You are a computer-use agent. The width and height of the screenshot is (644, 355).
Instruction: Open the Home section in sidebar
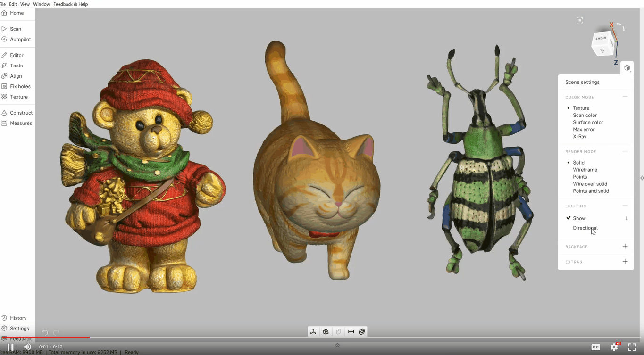tap(13, 13)
